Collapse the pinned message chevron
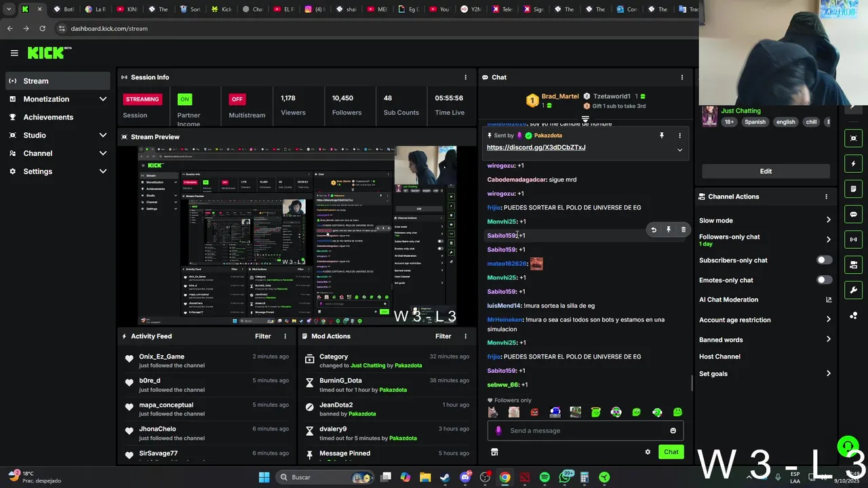 (x=679, y=150)
